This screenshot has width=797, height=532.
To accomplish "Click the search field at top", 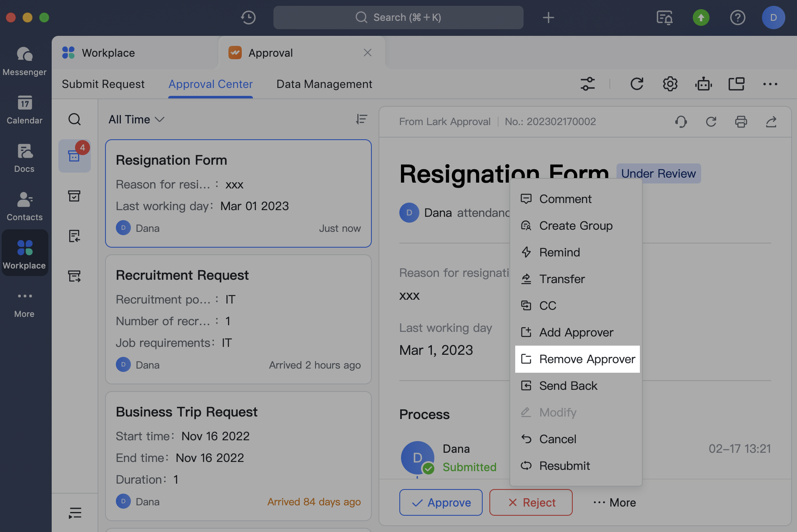I will (x=398, y=18).
